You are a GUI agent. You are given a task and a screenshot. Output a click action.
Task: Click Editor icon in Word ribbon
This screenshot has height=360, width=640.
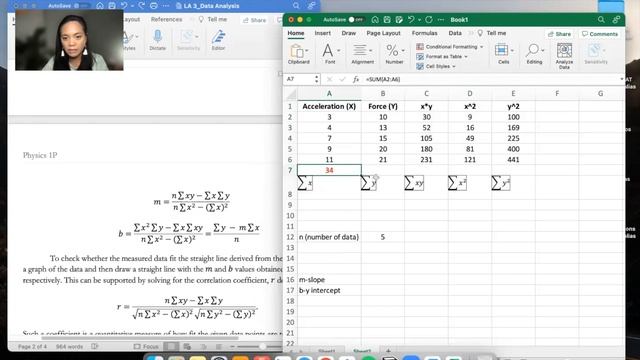(218, 40)
